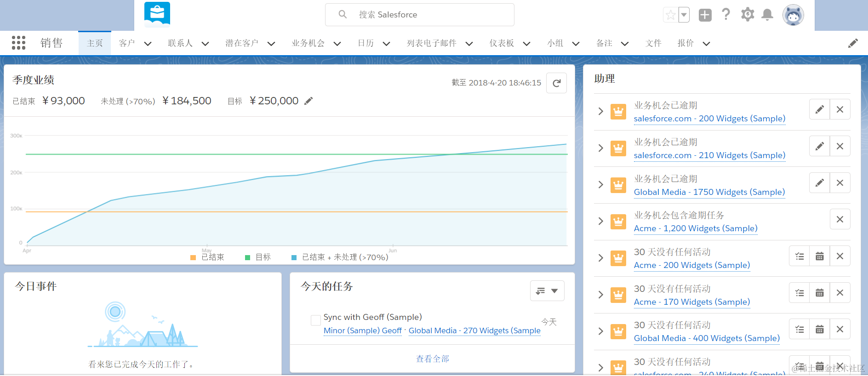Viewport: 868px width, 376px height.
Task: Select the 主页 tab
Action: [95, 43]
